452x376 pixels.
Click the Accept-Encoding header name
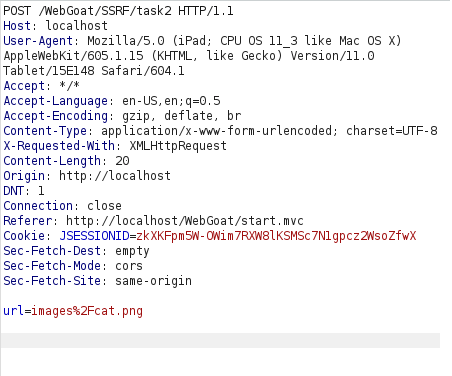point(56,116)
